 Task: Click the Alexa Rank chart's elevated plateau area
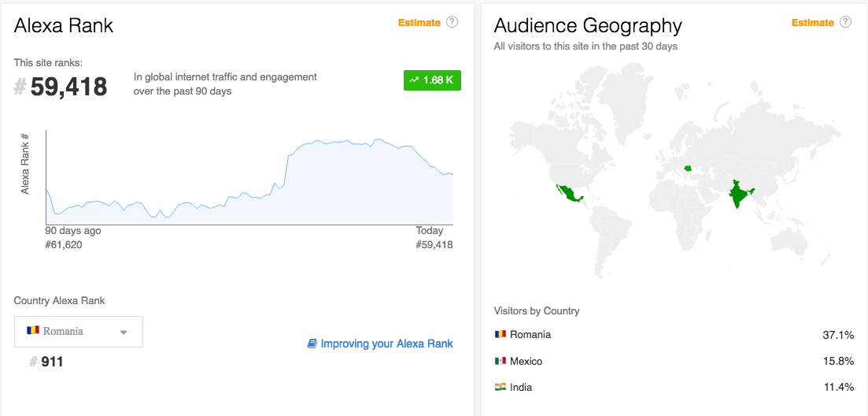(354, 181)
